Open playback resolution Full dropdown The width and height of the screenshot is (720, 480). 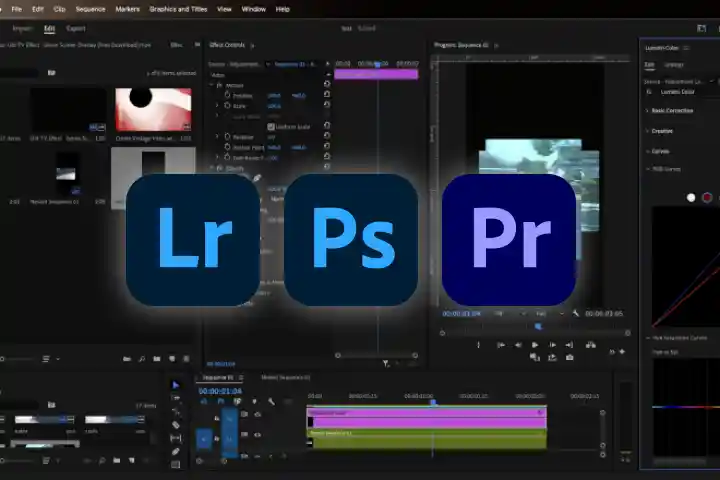(x=550, y=314)
